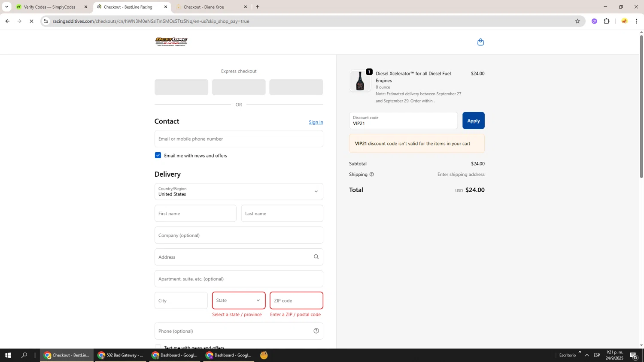Click the Apartment, suite field
This screenshot has height=362, width=644.
(x=239, y=279)
